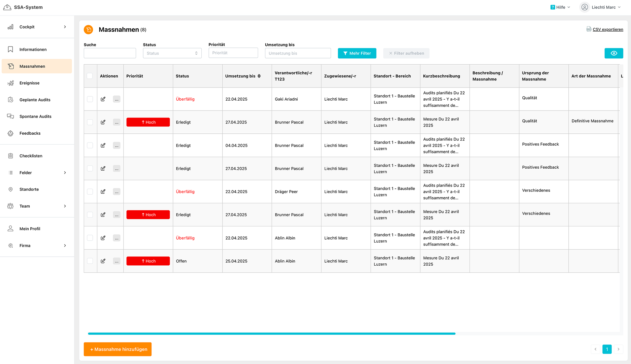Viewport: 631px width, 364px height.
Task: Click the CSV exportieren link
Action: click(608, 29)
